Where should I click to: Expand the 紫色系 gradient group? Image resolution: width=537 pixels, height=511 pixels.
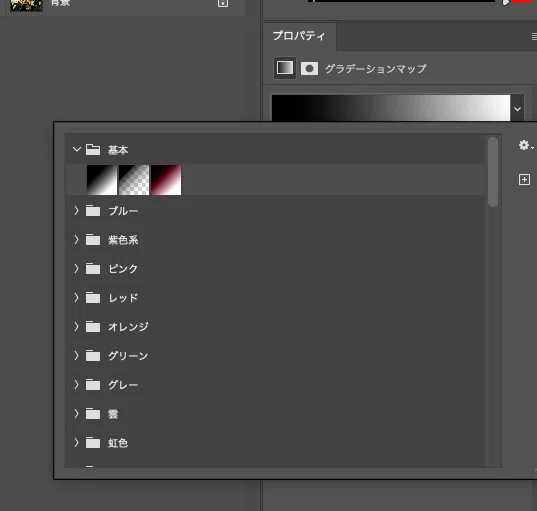[76, 240]
